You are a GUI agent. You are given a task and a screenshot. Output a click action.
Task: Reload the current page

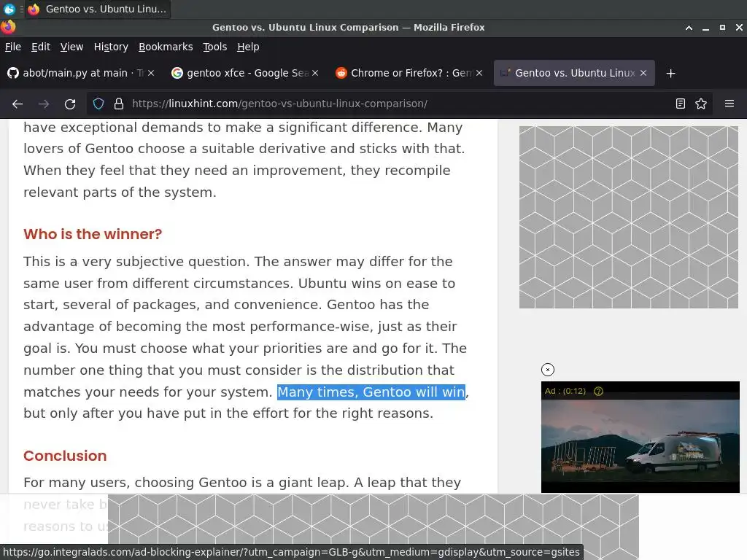click(x=70, y=104)
